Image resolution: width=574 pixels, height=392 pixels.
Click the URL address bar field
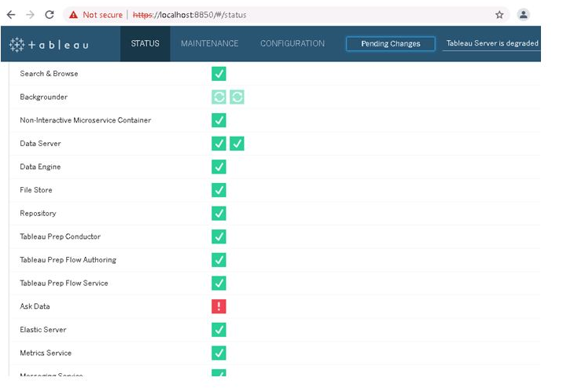[285, 15]
